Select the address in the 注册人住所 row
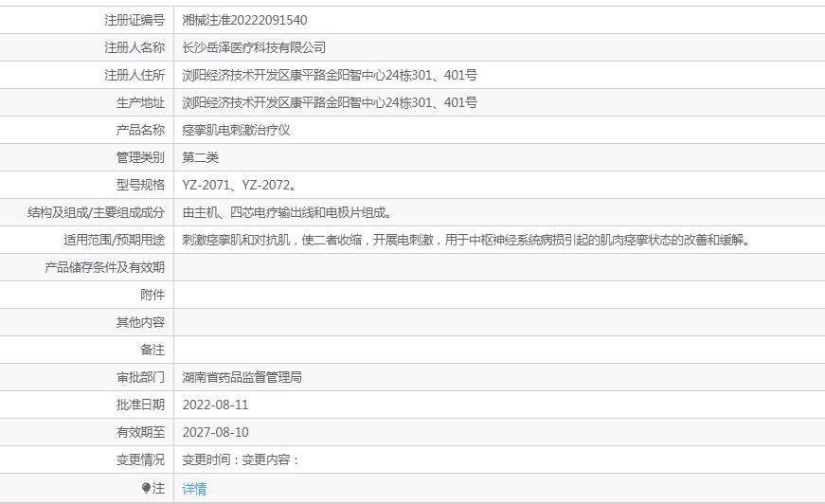 tap(330, 75)
